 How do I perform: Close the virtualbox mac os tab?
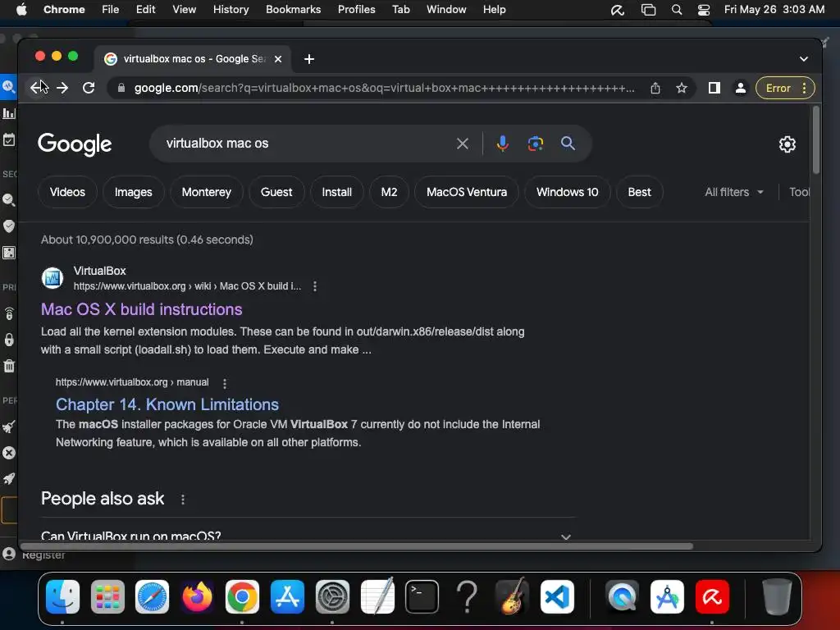[x=278, y=59]
